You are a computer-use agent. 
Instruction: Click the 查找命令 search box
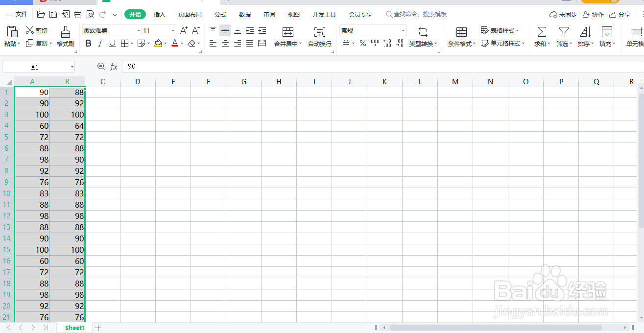[x=417, y=14]
